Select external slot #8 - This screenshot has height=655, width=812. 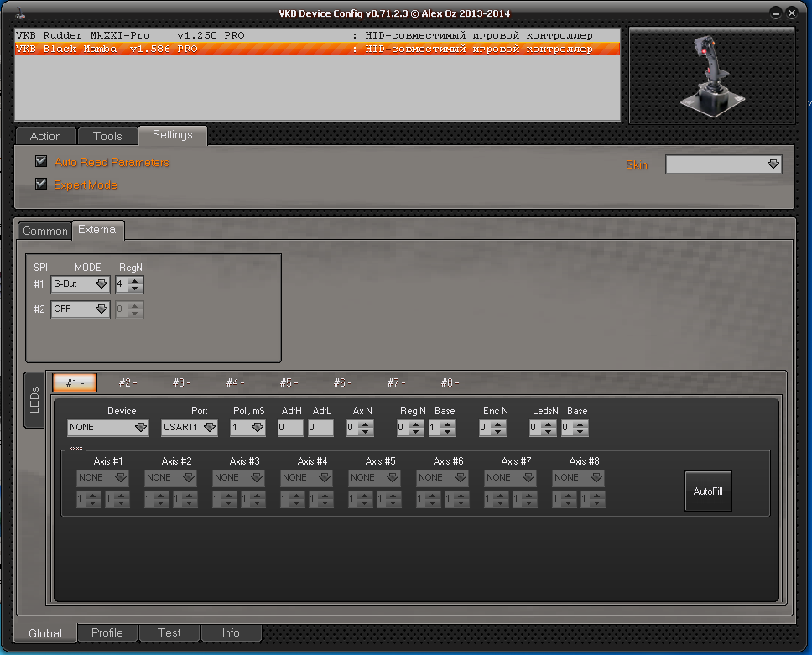tap(450, 382)
